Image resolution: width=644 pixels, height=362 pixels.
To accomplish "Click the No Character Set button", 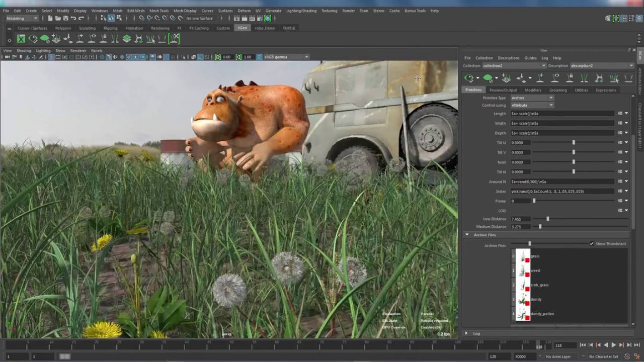I will (x=603, y=356).
